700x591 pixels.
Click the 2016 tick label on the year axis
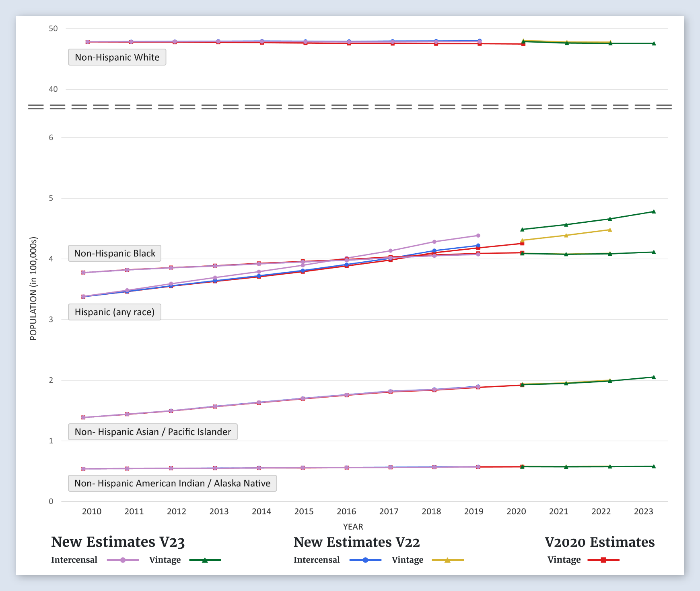pyautogui.click(x=346, y=511)
